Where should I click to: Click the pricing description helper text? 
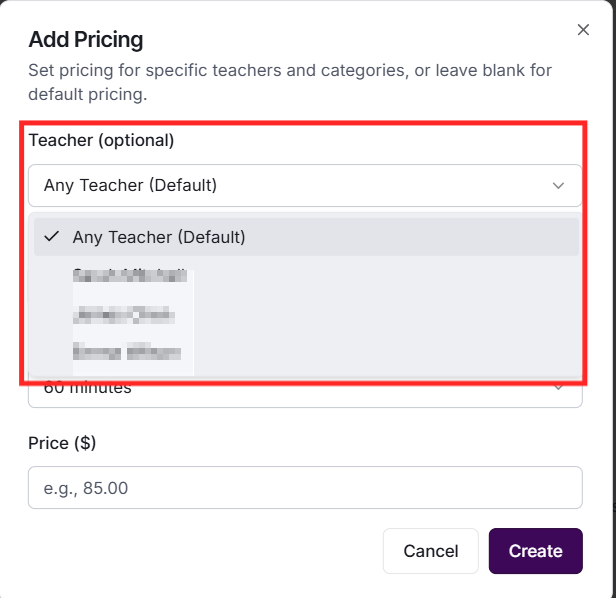[290, 83]
